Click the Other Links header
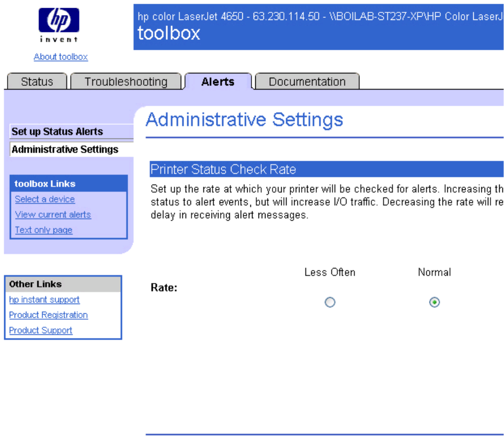 (x=63, y=284)
